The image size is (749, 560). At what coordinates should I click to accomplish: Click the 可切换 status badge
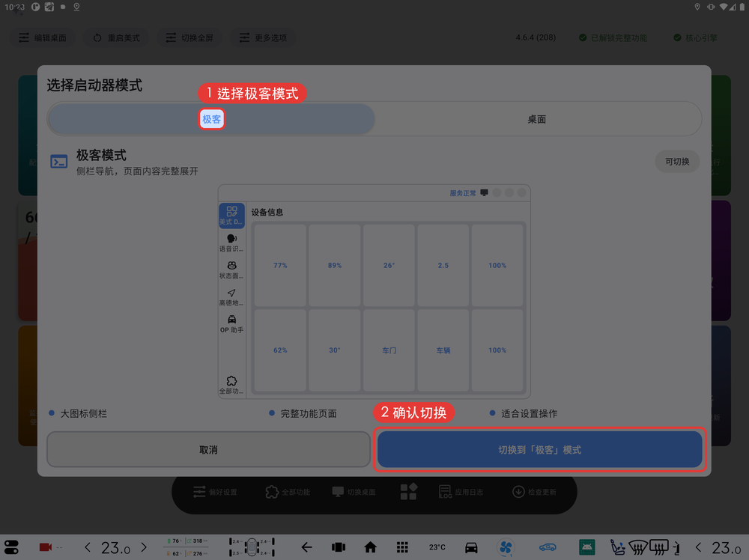click(677, 162)
